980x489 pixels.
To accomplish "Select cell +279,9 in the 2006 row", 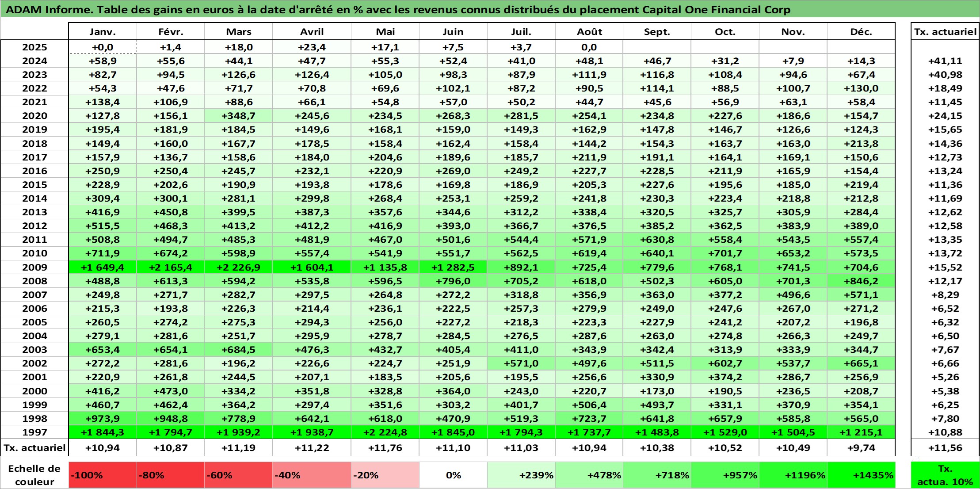I will click(589, 309).
